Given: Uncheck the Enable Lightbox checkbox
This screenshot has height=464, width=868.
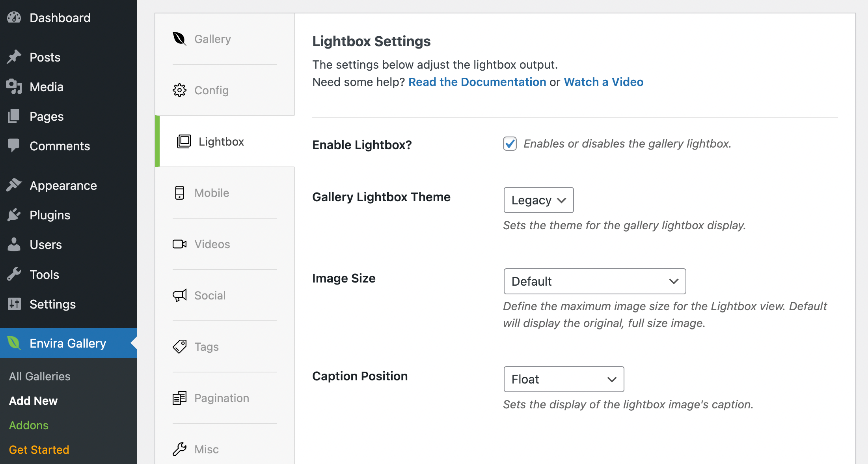Looking at the screenshot, I should pyautogui.click(x=509, y=144).
